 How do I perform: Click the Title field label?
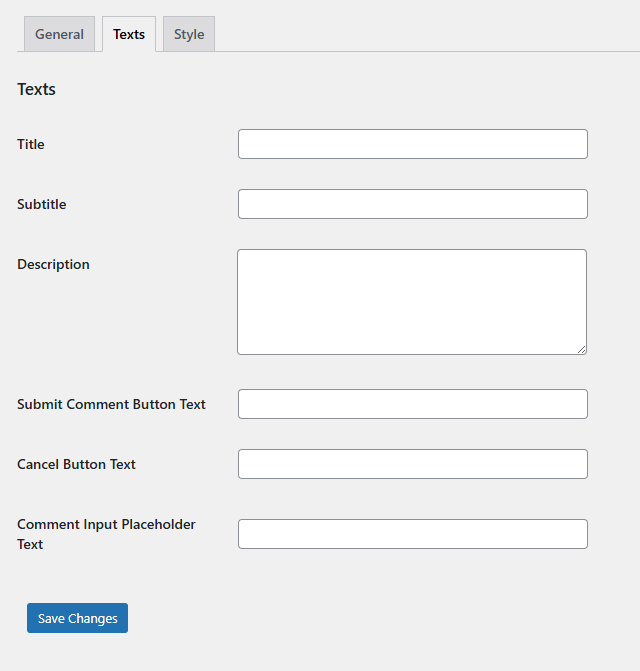(x=31, y=144)
